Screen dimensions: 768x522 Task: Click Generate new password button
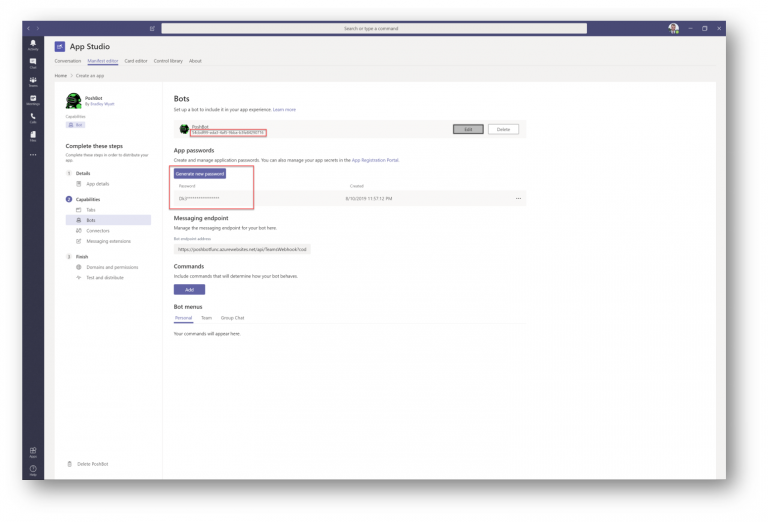tap(200, 174)
